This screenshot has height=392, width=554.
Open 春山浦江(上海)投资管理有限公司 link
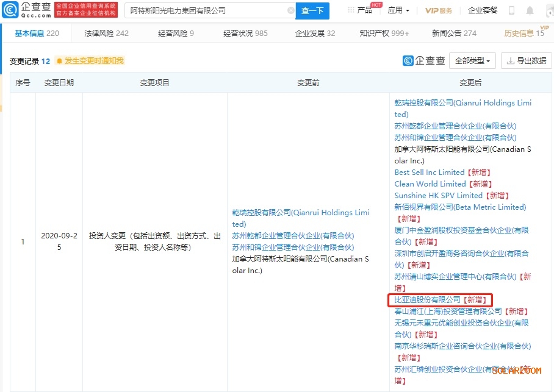[x=448, y=311]
